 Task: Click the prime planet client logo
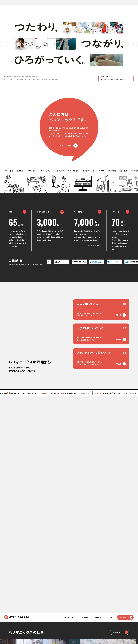coord(131,262)
